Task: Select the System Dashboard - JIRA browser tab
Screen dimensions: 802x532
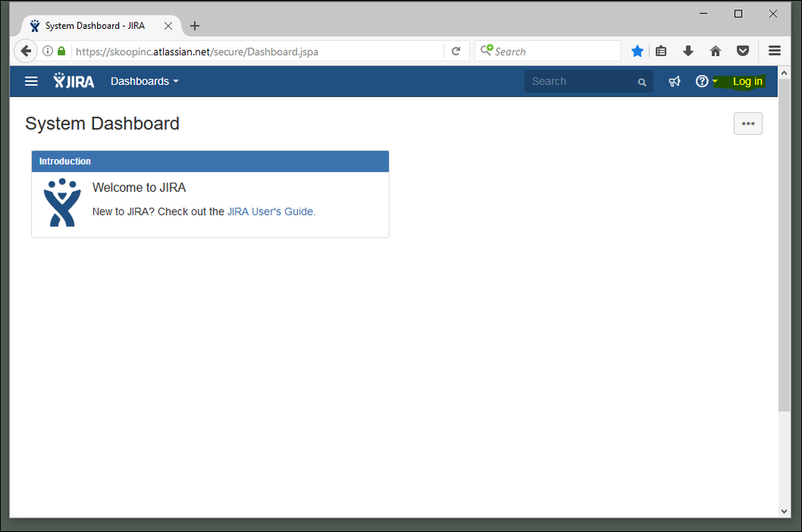Action: [x=102, y=26]
